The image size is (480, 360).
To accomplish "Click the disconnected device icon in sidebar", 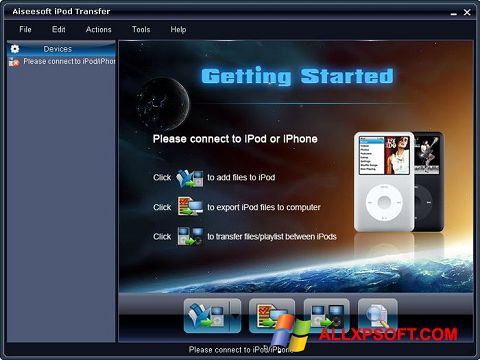I will point(14,62).
